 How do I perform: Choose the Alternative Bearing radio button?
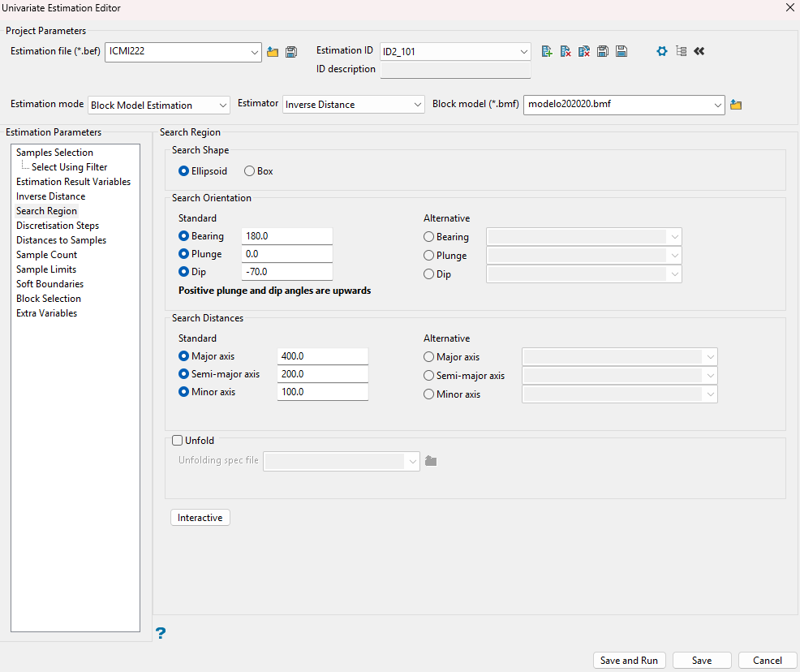coord(428,237)
